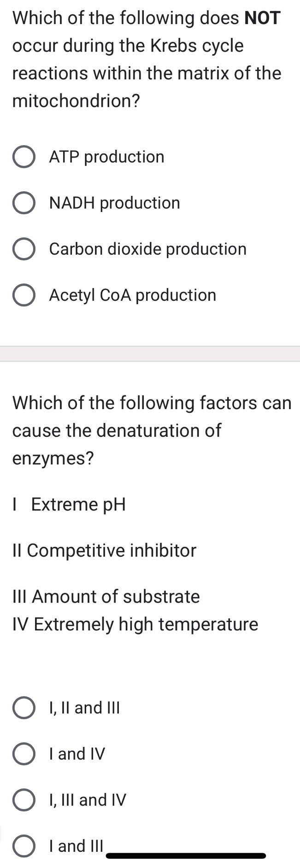Select the ATP production answer option

coord(24,157)
